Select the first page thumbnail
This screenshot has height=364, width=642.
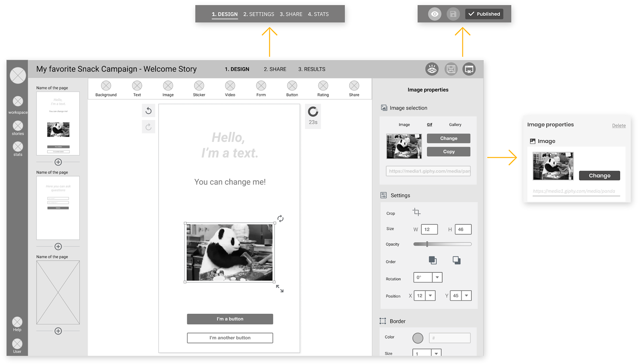(58, 123)
